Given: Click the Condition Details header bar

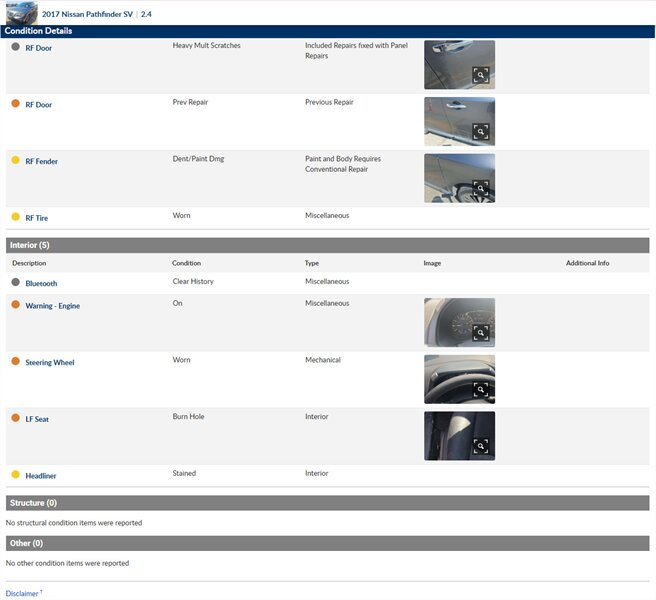Looking at the screenshot, I should (x=327, y=31).
